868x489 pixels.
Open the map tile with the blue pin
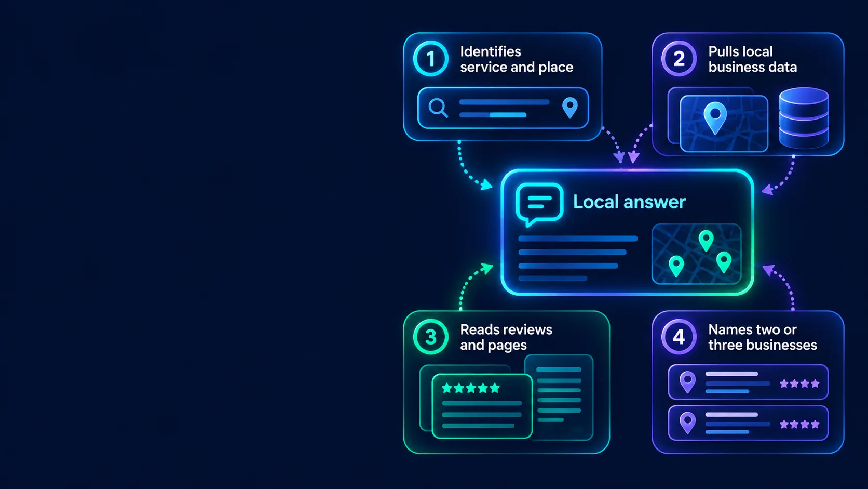pyautogui.click(x=724, y=124)
